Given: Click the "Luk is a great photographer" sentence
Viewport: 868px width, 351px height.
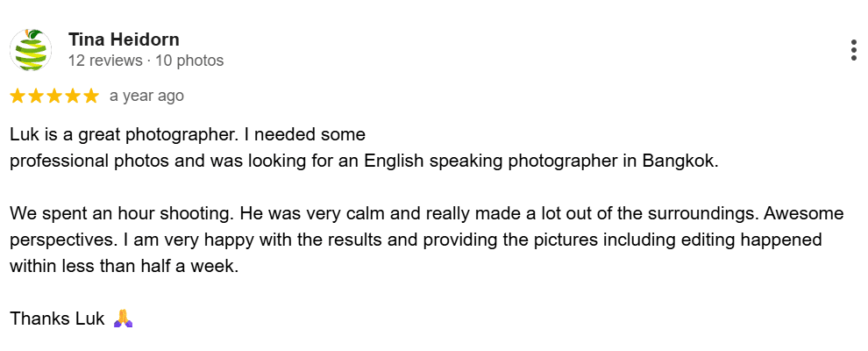Looking at the screenshot, I should (x=119, y=134).
